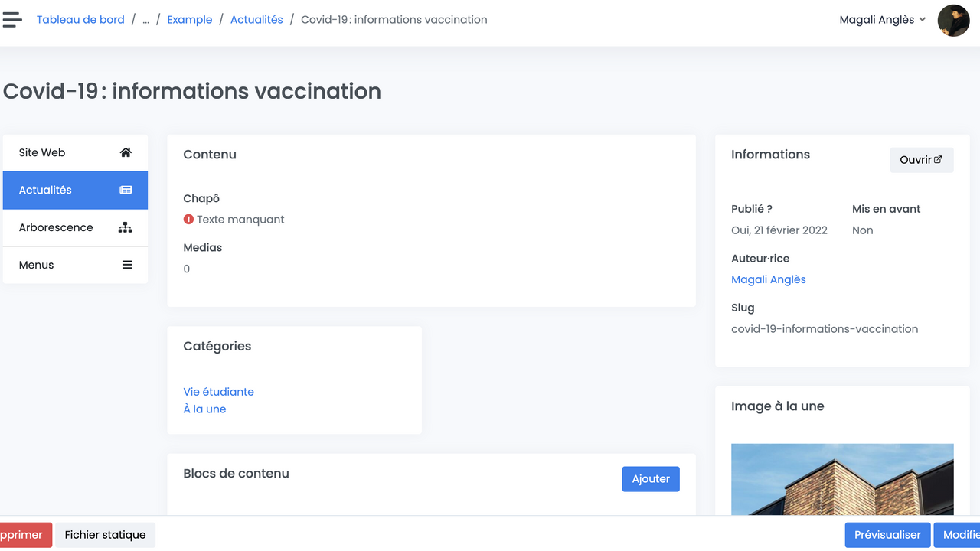Open the hamburger navigation menu icon
This screenshot has width=980, height=551.
pyautogui.click(x=12, y=20)
